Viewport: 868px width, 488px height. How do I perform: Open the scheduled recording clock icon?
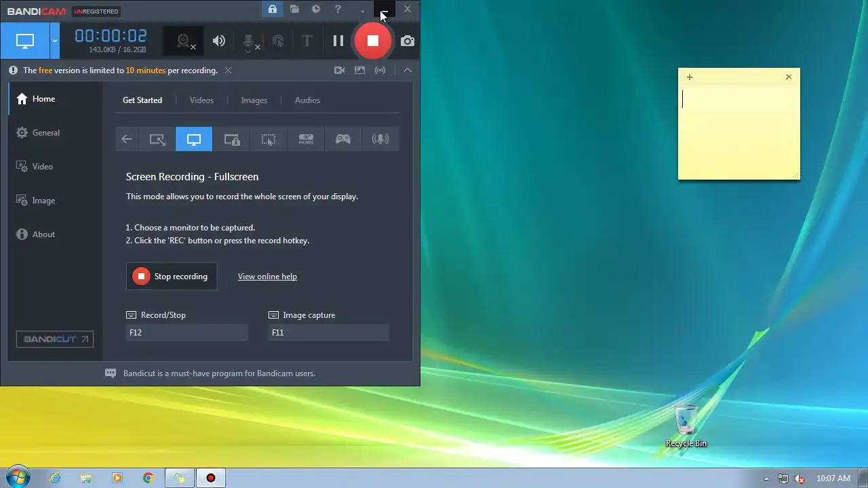316,9
